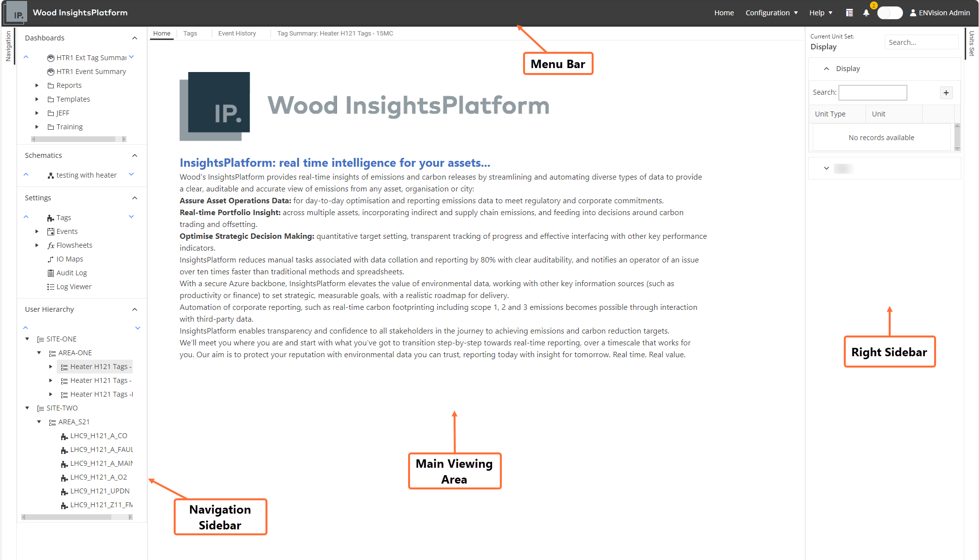This screenshot has height=560, width=979.
Task: Select the LHC9_H121_Z11_FM tag
Action: pyautogui.click(x=102, y=505)
